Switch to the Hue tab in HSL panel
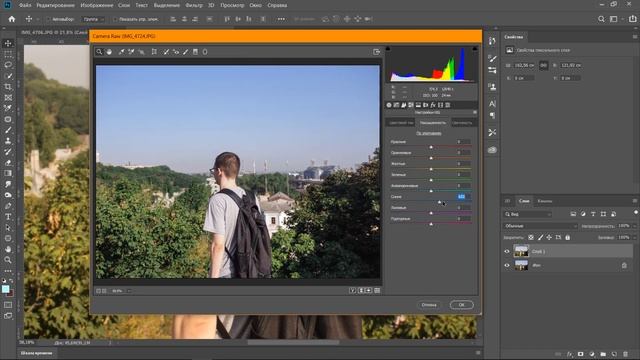The image size is (640, 360). click(x=401, y=122)
